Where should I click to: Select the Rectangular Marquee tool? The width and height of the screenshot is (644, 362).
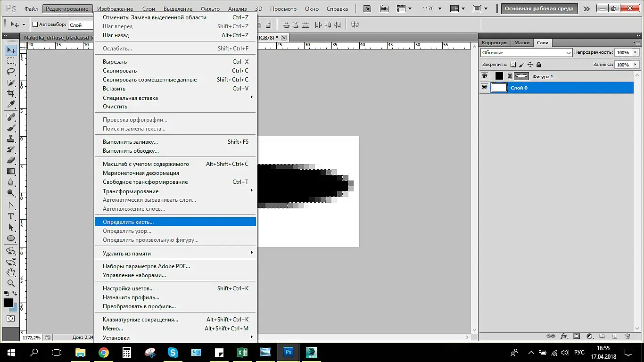click(x=11, y=61)
